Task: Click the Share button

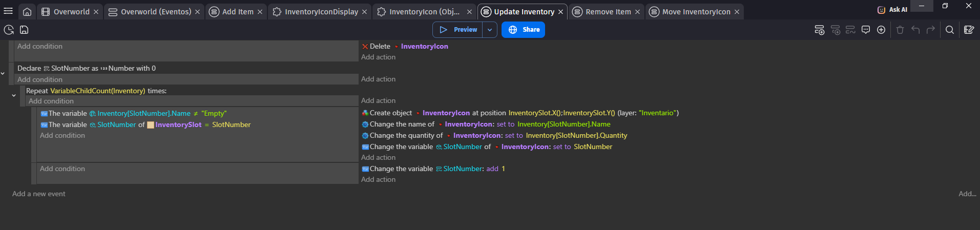Action: [x=523, y=30]
